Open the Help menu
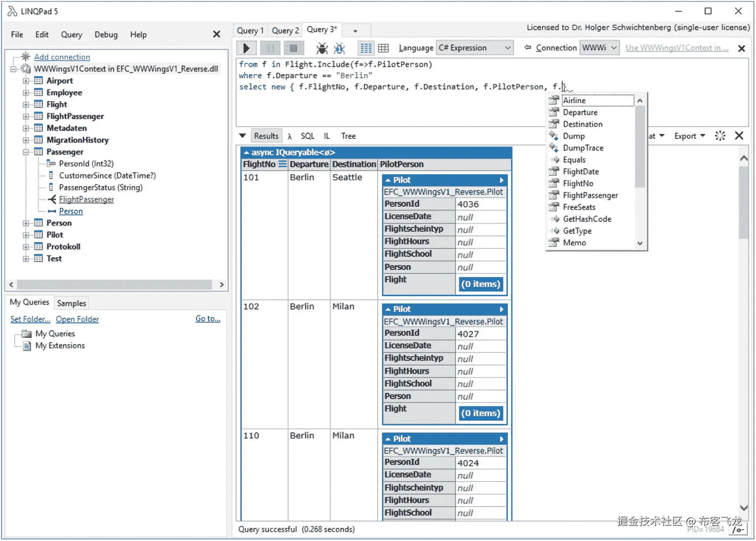Image resolution: width=756 pixels, height=541 pixels. click(x=138, y=35)
